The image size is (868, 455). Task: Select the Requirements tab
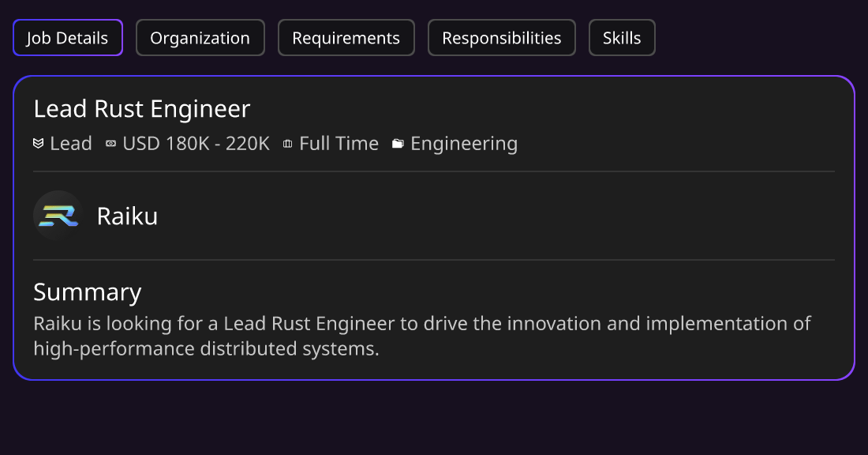[x=346, y=38]
